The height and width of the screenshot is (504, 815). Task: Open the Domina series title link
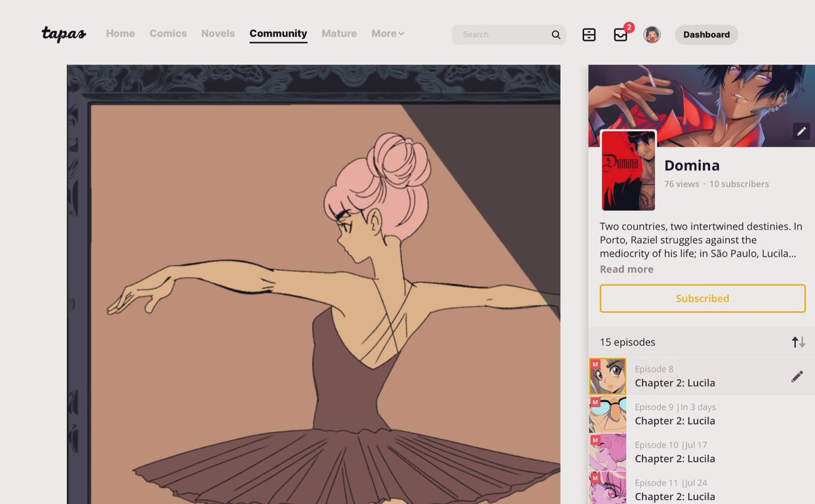pos(691,165)
